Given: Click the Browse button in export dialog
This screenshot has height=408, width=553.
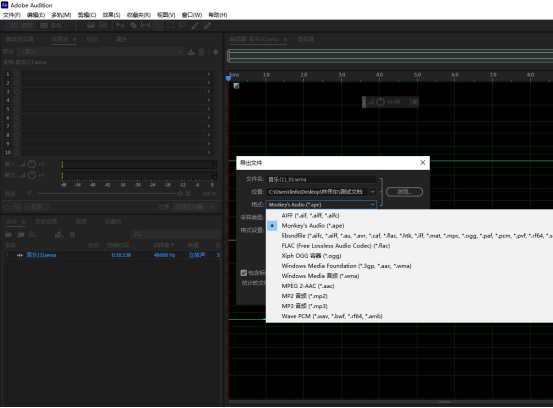Looking at the screenshot, I should click(405, 192).
